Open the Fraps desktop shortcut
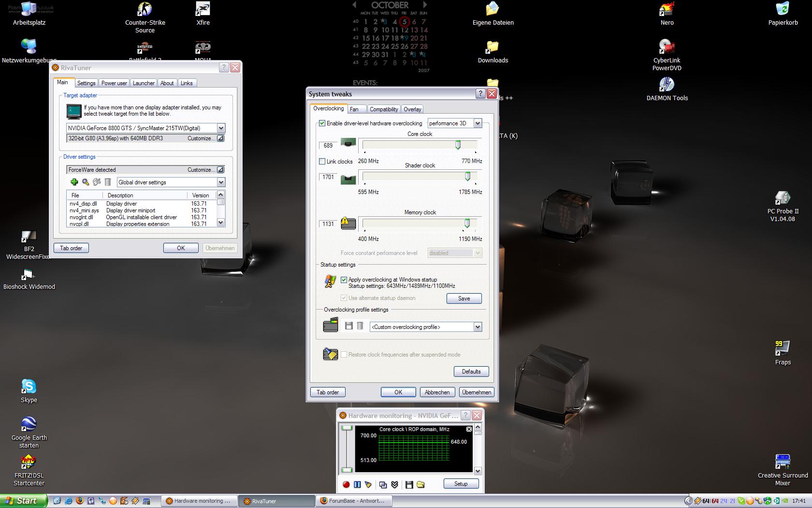The image size is (812, 508). click(x=783, y=353)
